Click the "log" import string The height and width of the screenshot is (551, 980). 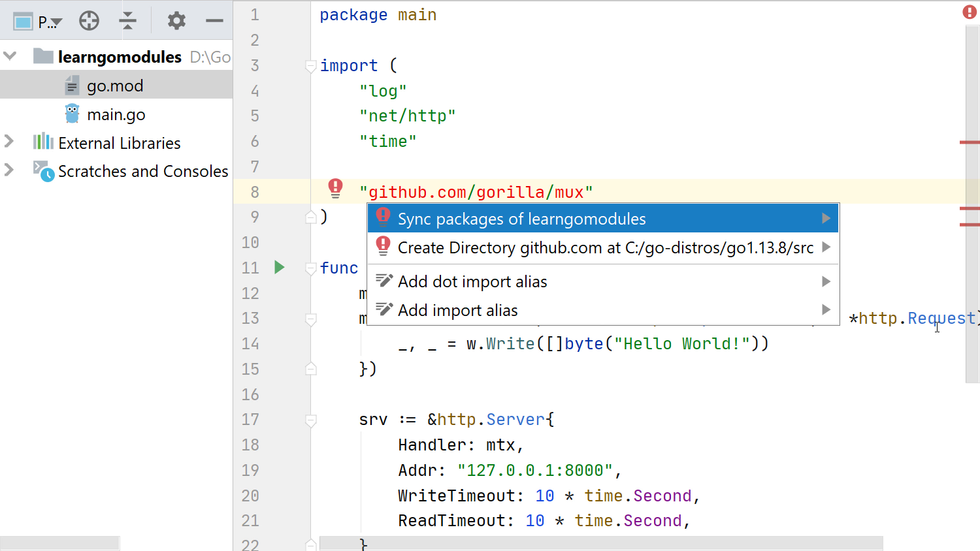click(383, 91)
